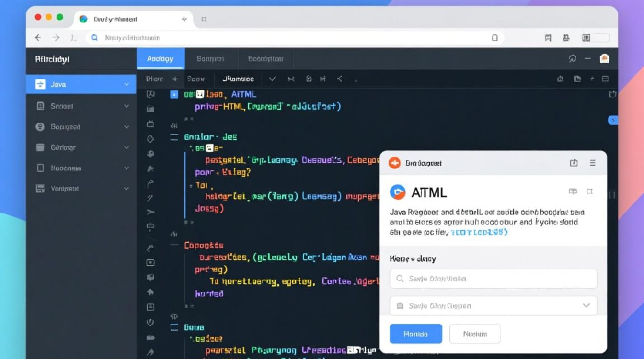Click the orange home icon in the dark header

[x=604, y=58]
